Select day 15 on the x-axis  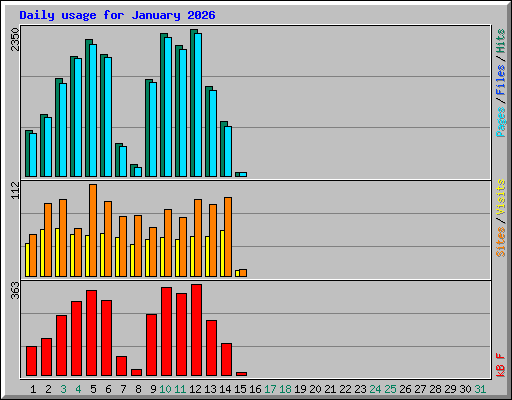(240, 389)
